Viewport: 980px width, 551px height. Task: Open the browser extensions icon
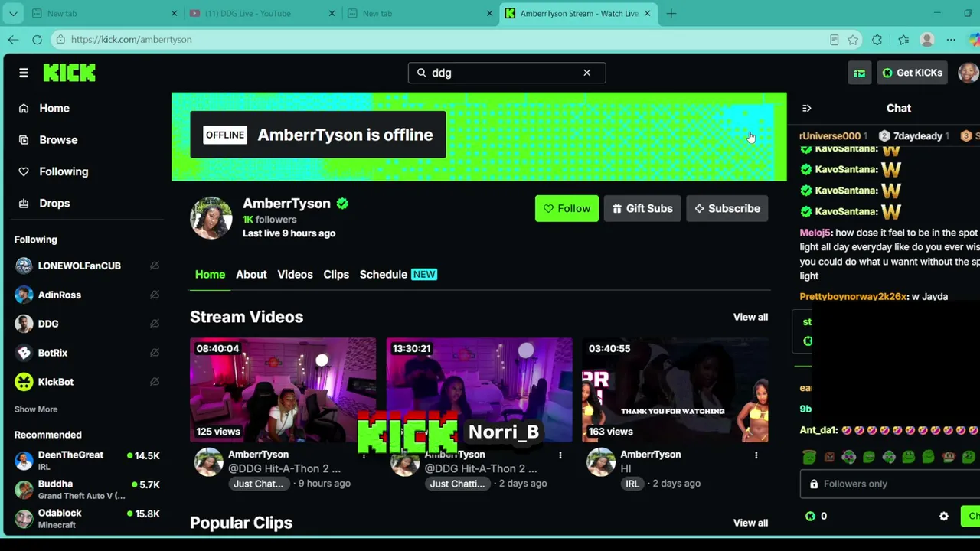(877, 40)
